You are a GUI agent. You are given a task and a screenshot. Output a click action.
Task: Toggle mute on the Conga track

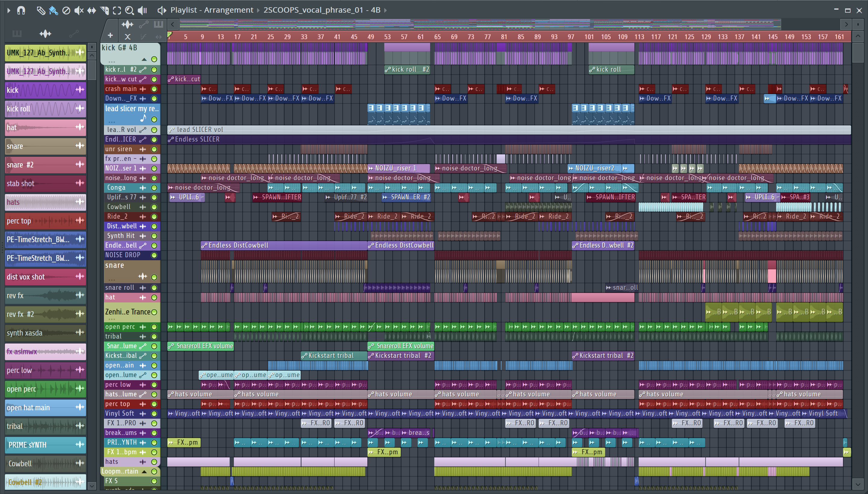154,188
